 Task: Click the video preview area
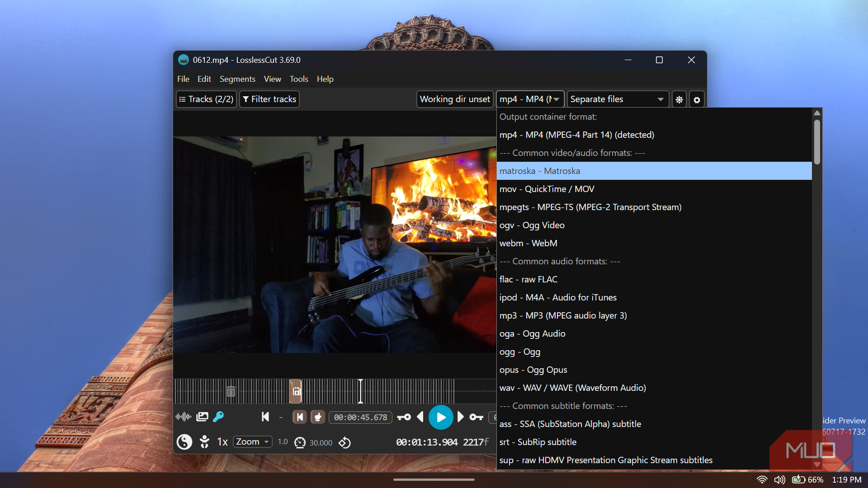(x=335, y=244)
